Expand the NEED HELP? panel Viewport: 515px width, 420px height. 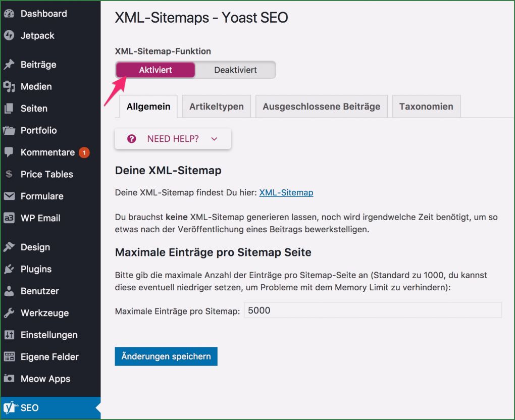173,139
